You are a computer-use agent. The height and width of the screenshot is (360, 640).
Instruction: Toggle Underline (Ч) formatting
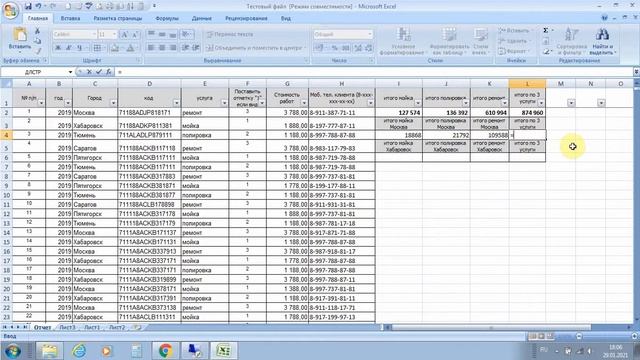pyautogui.click(x=79, y=48)
